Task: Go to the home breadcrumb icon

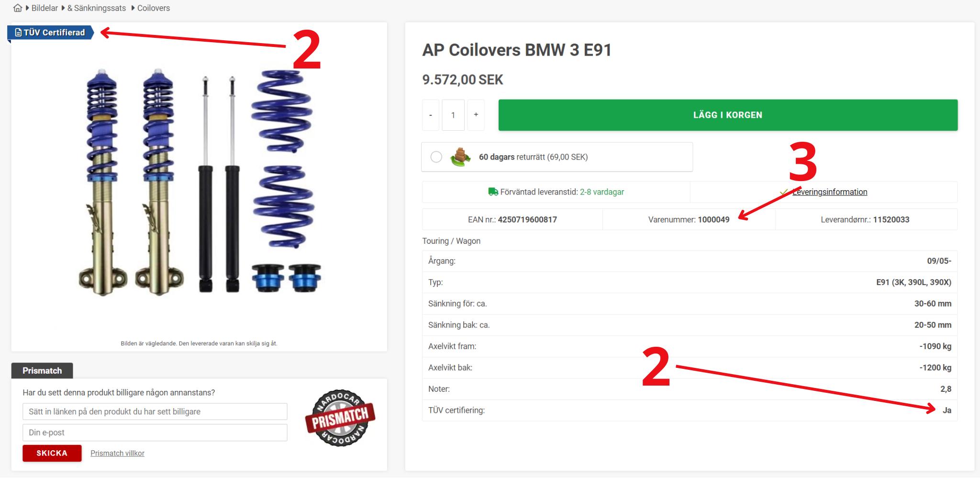Action: click(x=18, y=8)
